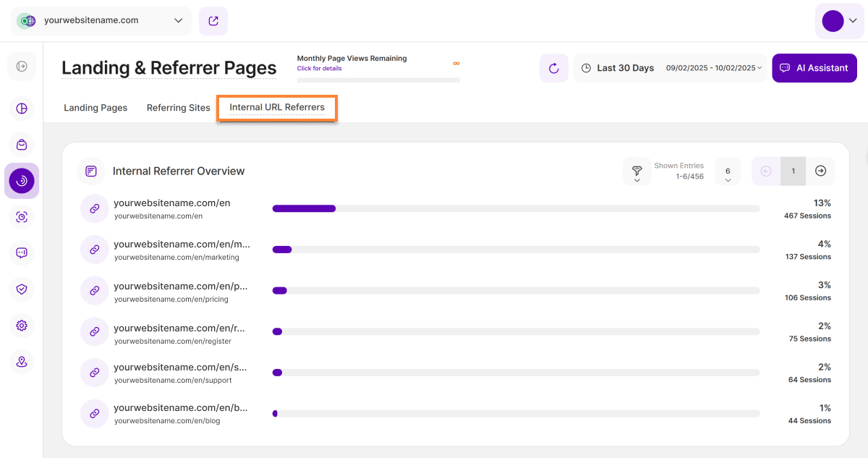Click the 'Click for details' link
Image resolution: width=868 pixels, height=458 pixels.
pos(319,69)
